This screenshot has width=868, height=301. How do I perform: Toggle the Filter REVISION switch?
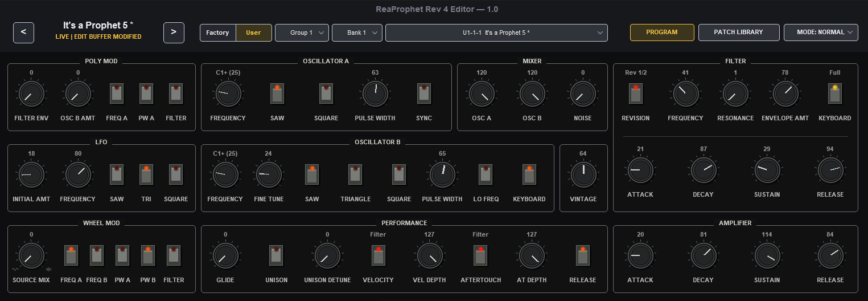(x=636, y=93)
